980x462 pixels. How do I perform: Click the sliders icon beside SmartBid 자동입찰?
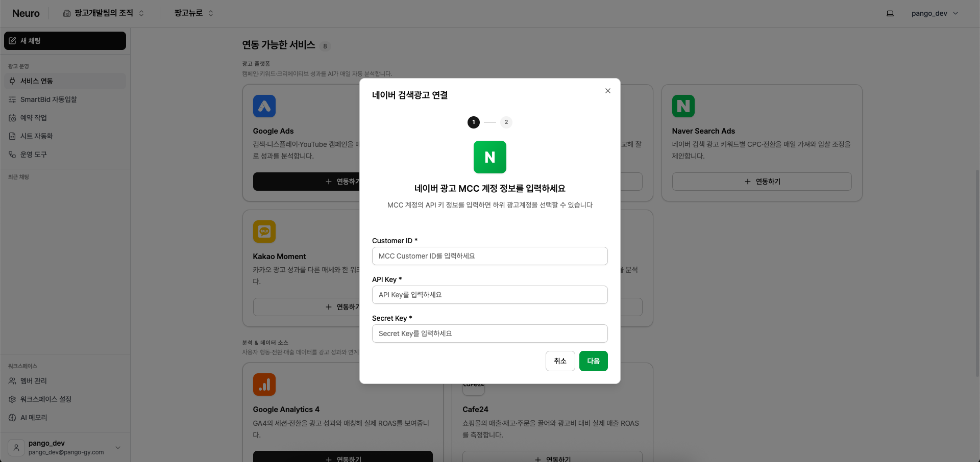tap(12, 99)
